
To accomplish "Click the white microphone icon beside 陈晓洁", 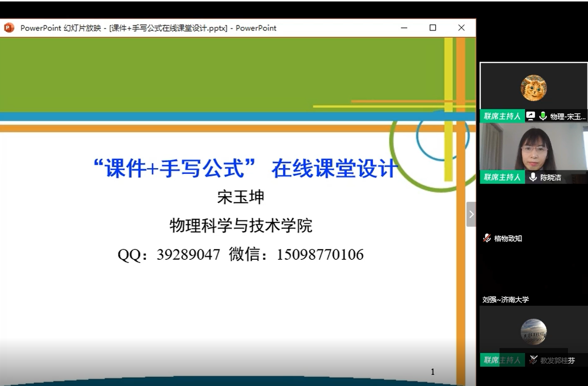I will [533, 177].
